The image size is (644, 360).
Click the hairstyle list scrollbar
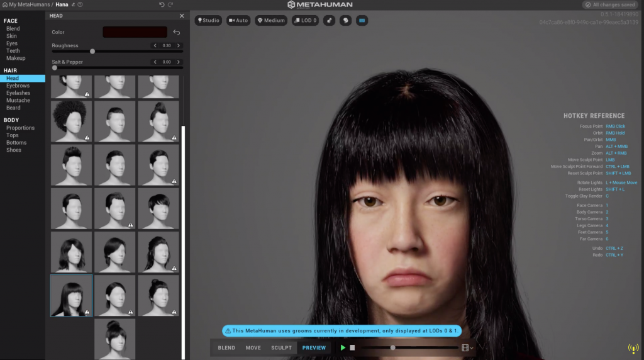pyautogui.click(x=183, y=242)
